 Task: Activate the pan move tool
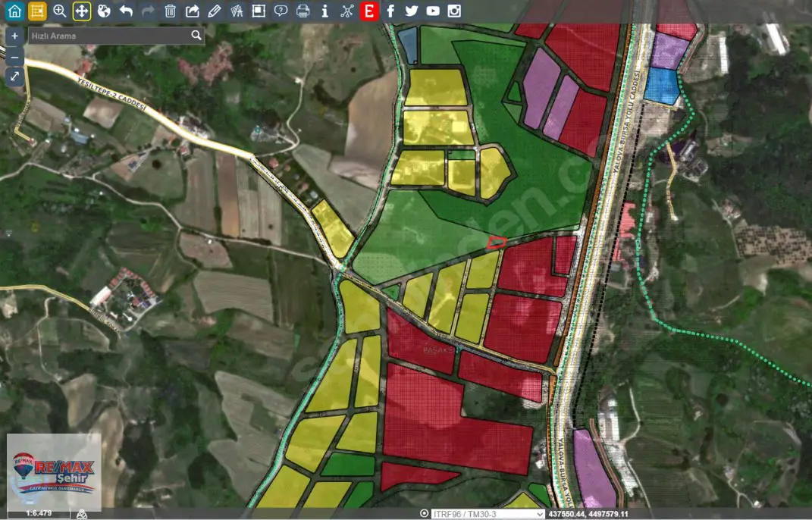(82, 11)
